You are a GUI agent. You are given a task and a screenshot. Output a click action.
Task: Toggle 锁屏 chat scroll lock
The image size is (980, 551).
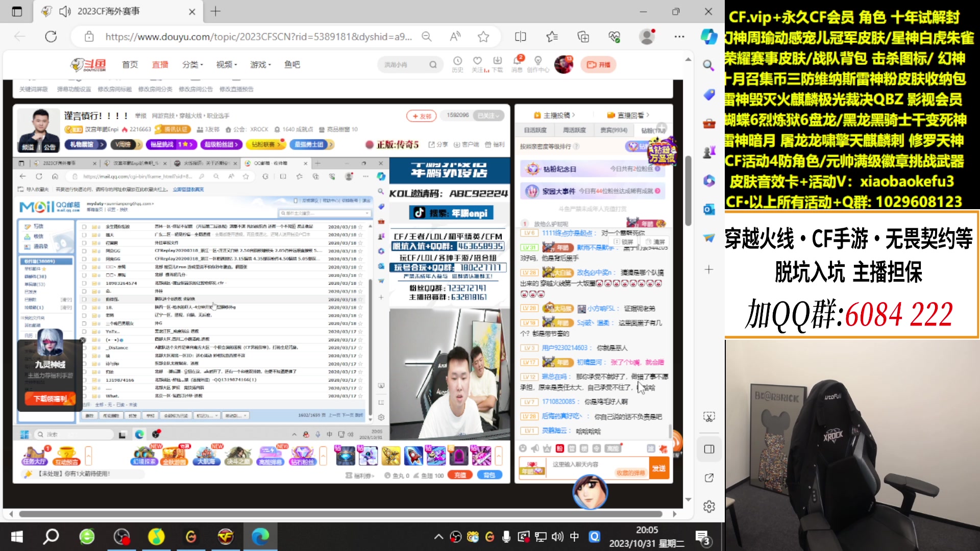[x=623, y=242]
